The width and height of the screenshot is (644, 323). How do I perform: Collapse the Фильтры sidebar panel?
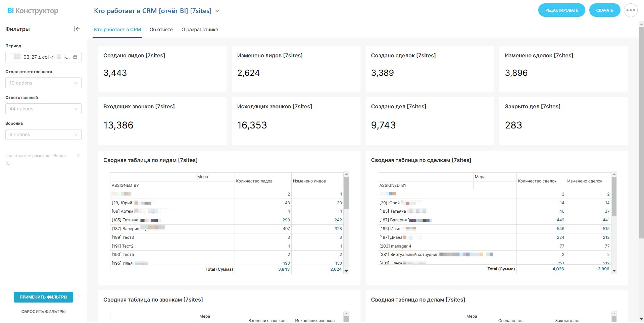pos(77,29)
